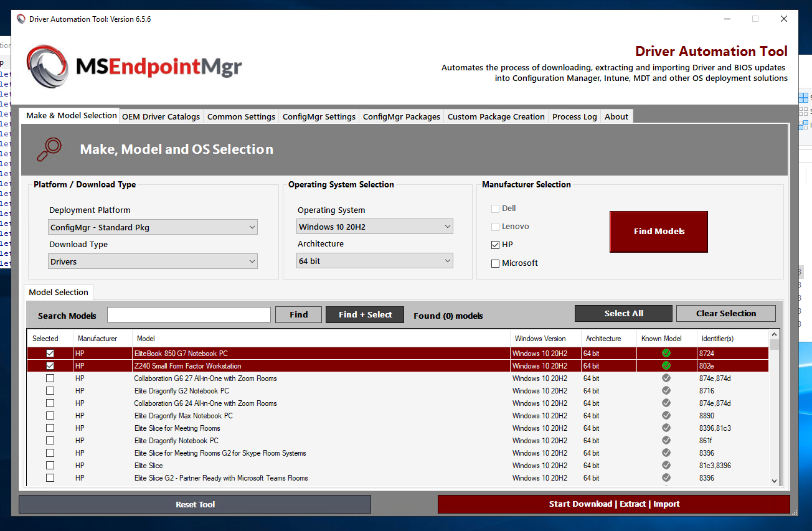The image size is (812, 531).
Task: Click the MSEndpointMgr logo
Action: click(134, 65)
